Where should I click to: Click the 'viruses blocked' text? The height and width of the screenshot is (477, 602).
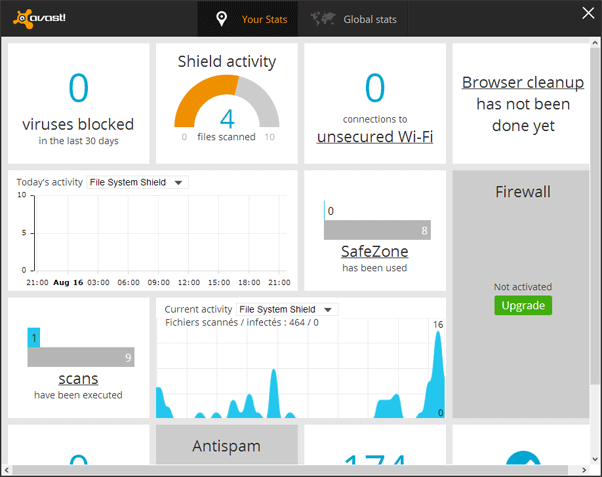78,124
